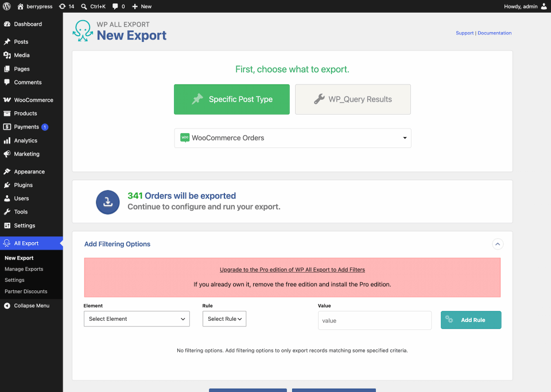Open the Select Element dropdown
This screenshot has height=392, width=551.
click(x=137, y=319)
